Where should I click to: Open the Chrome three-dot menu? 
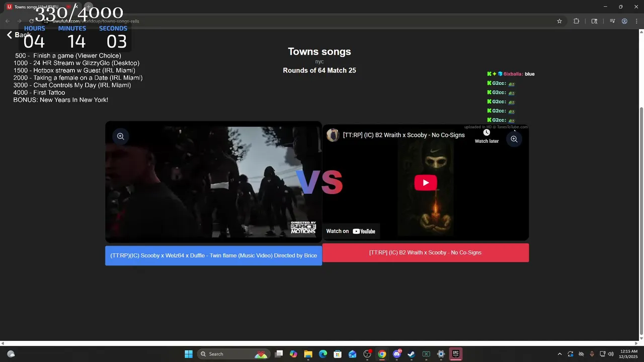click(637, 21)
